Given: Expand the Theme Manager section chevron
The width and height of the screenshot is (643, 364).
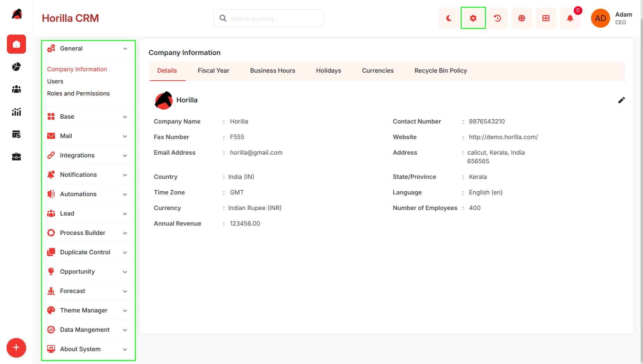Looking at the screenshot, I should coord(125,311).
